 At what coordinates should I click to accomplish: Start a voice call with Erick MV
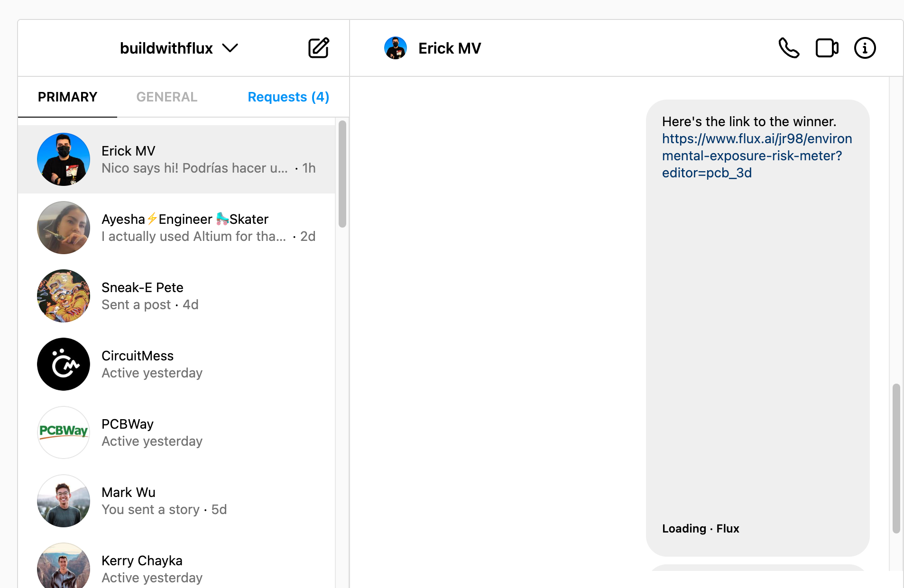[789, 48]
